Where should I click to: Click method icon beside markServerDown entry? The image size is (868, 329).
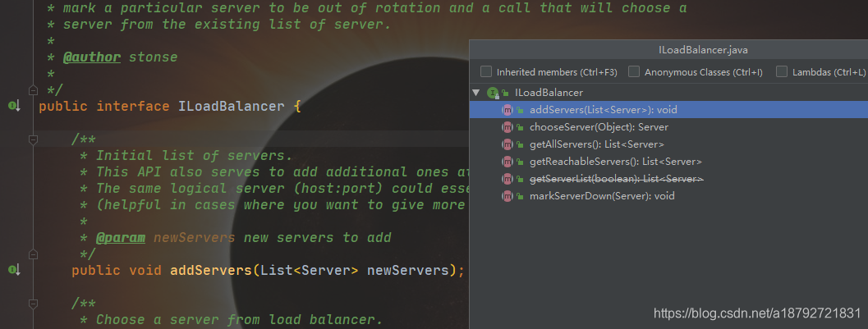[x=507, y=196]
